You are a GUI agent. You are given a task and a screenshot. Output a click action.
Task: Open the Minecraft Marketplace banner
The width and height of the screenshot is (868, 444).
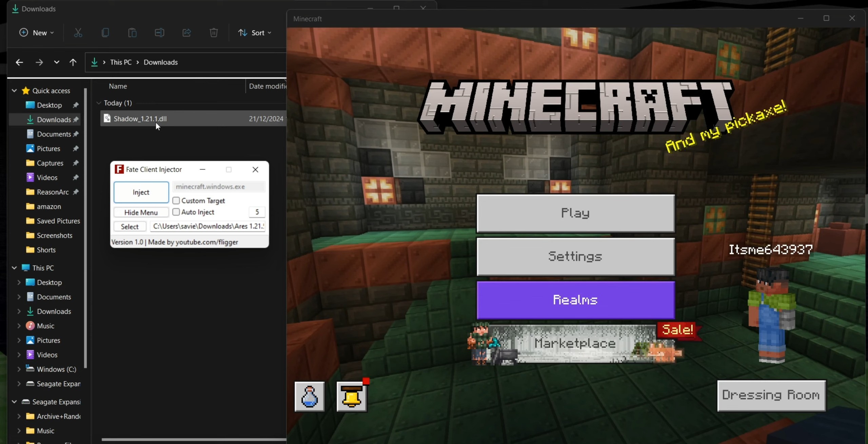coord(575,344)
